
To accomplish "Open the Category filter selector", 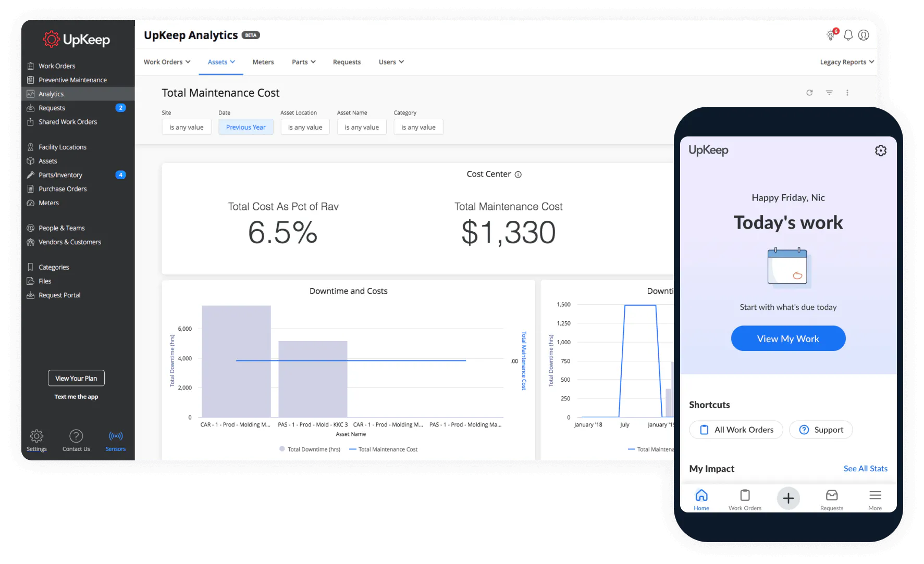I will [x=418, y=127].
